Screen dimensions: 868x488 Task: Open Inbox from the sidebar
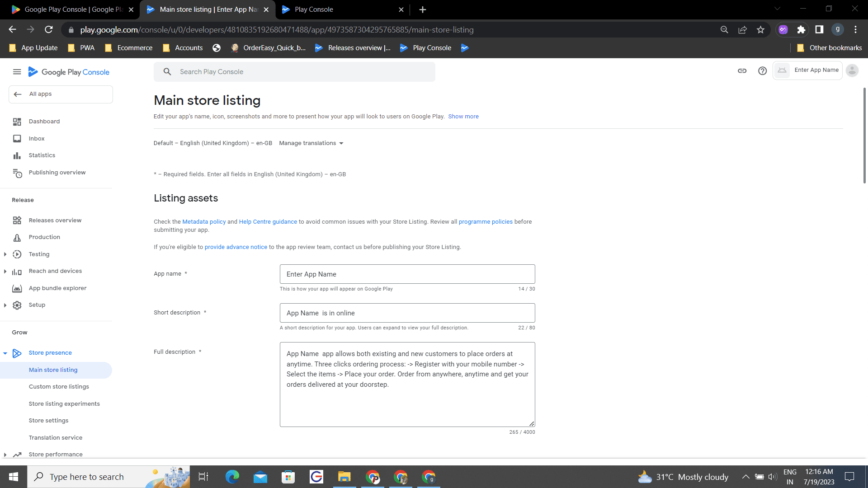coord(37,139)
